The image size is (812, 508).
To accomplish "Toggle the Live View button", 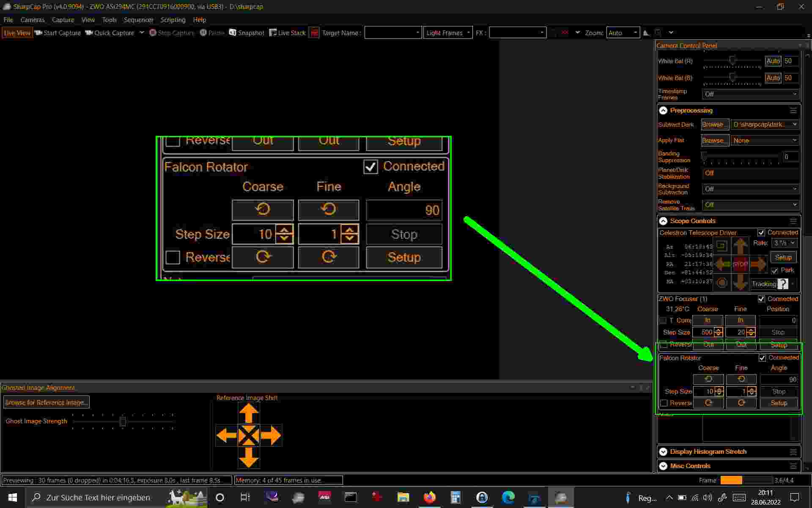I will 17,33.
